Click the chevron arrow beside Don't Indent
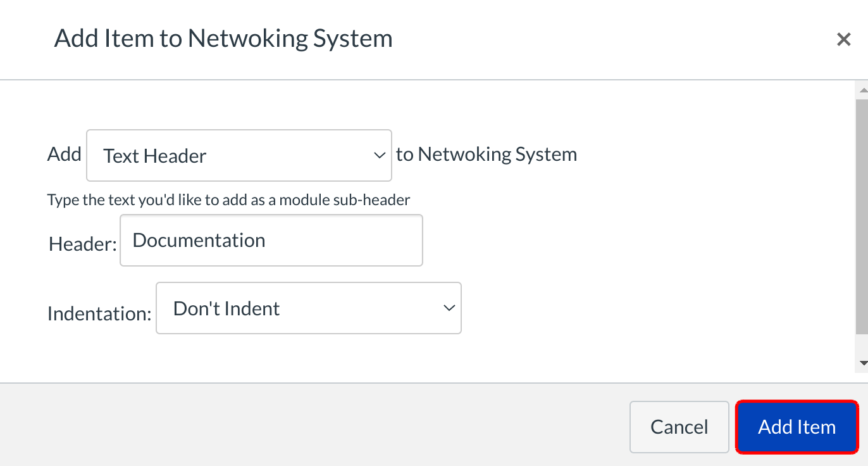Screen dimensions: 868x466 (x=449, y=308)
